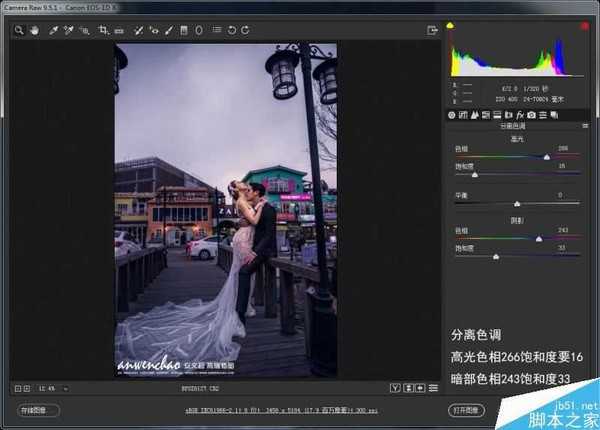Switch to the Basic panel tab
The width and height of the screenshot is (600, 430).
click(451, 115)
